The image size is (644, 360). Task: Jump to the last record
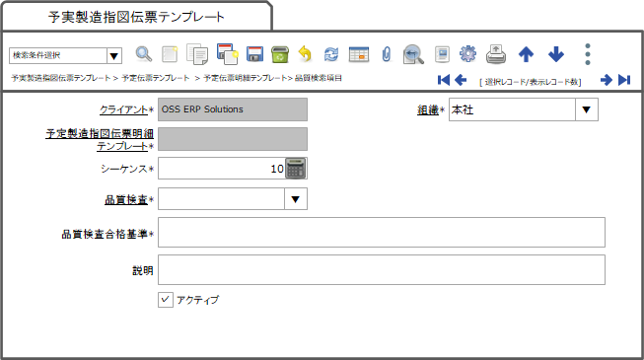[624, 80]
